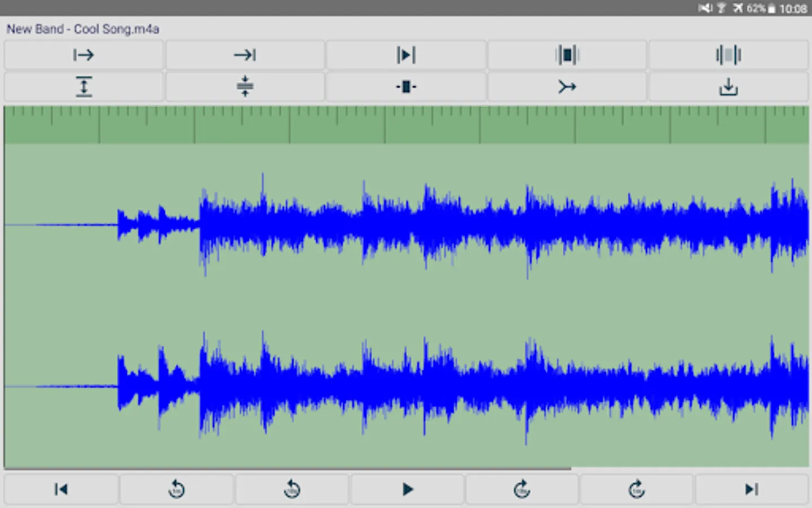Set selection end marker (arrow to bar)
The image size is (812, 508).
click(x=245, y=55)
